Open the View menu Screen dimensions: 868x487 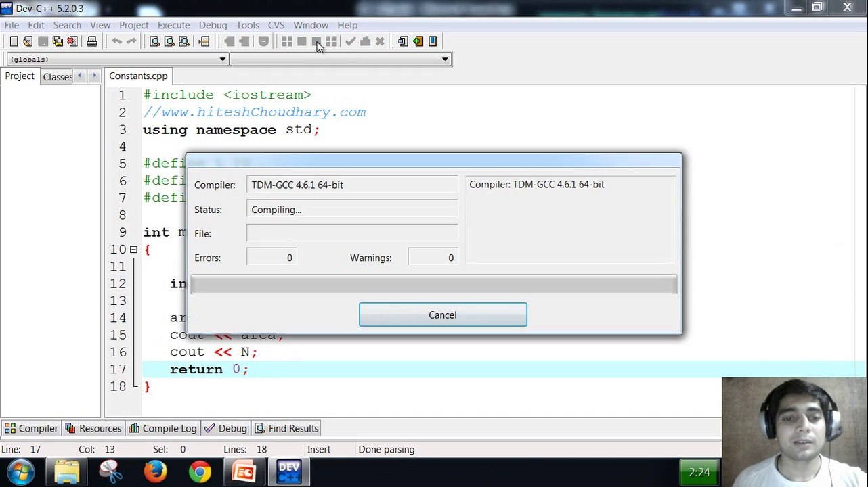[100, 25]
